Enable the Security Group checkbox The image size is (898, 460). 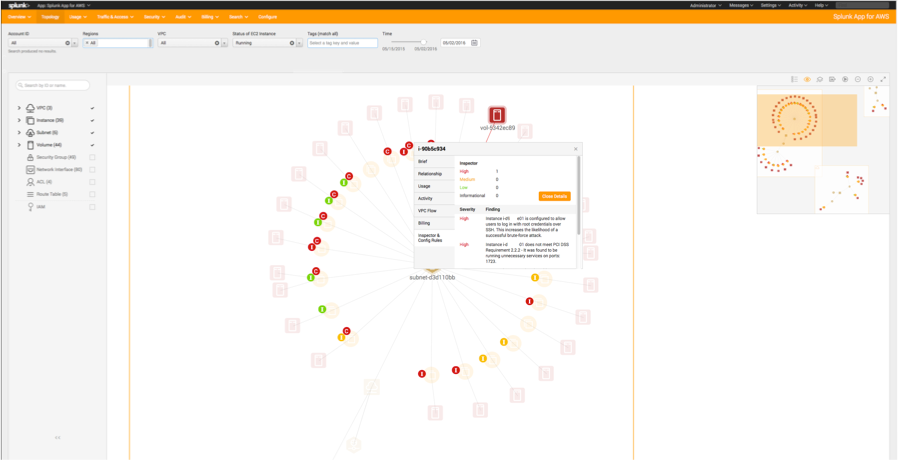pyautogui.click(x=92, y=158)
